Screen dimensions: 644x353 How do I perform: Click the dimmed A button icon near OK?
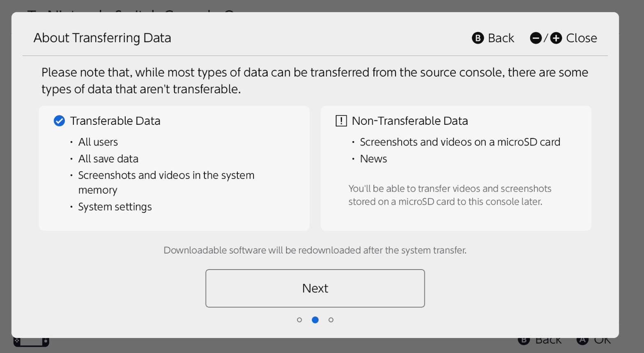point(582,341)
